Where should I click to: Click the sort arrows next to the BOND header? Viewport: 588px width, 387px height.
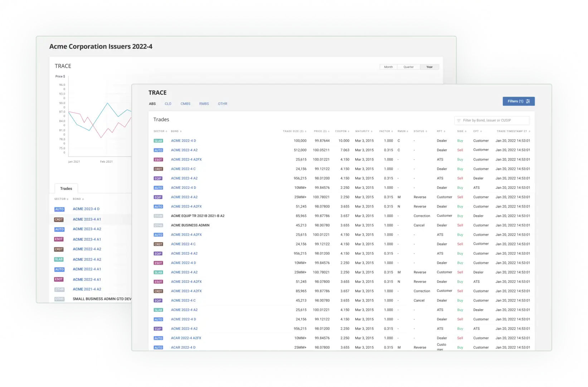click(x=181, y=131)
